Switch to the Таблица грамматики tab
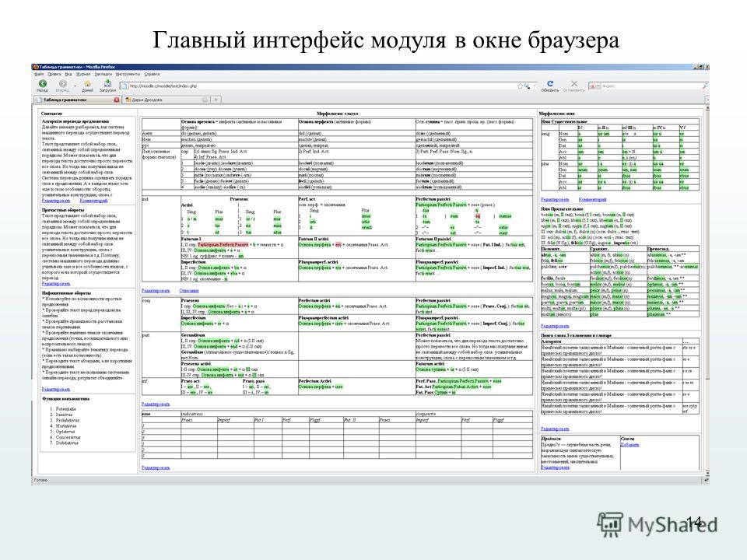This screenshot has height=560, width=747. point(76,100)
